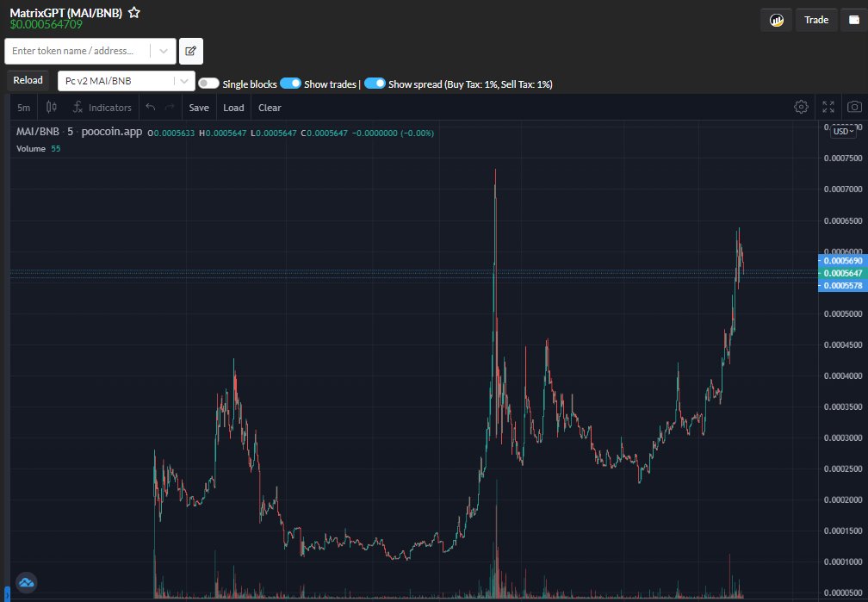Image resolution: width=868 pixels, height=602 pixels.
Task: Open the USD currency dropdown on price axis
Action: point(844,131)
